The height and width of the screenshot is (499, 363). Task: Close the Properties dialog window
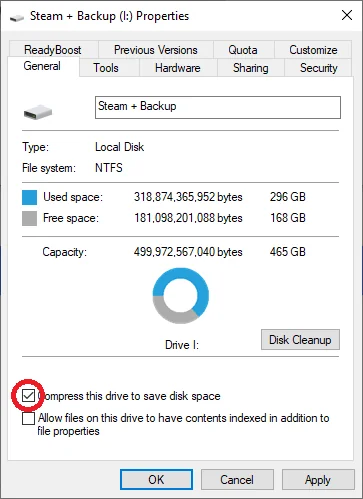(x=347, y=15)
